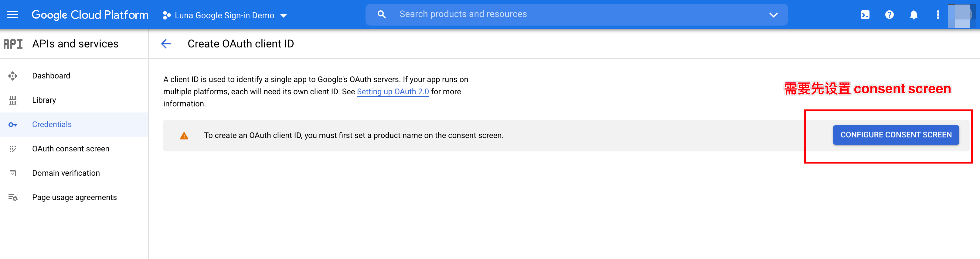Image resolution: width=980 pixels, height=259 pixels.
Task: Open the three-dot settings menu
Action: coord(938,15)
